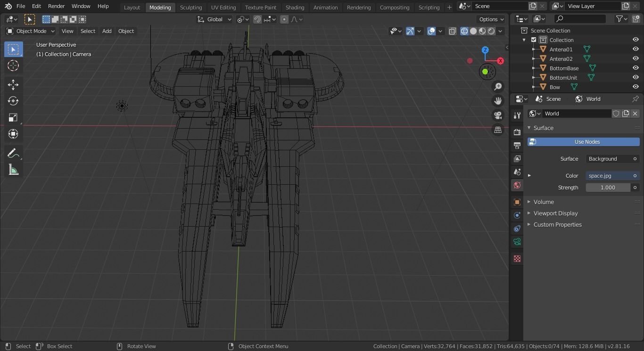
Task: Expand the Color property arrow
Action: click(529, 176)
